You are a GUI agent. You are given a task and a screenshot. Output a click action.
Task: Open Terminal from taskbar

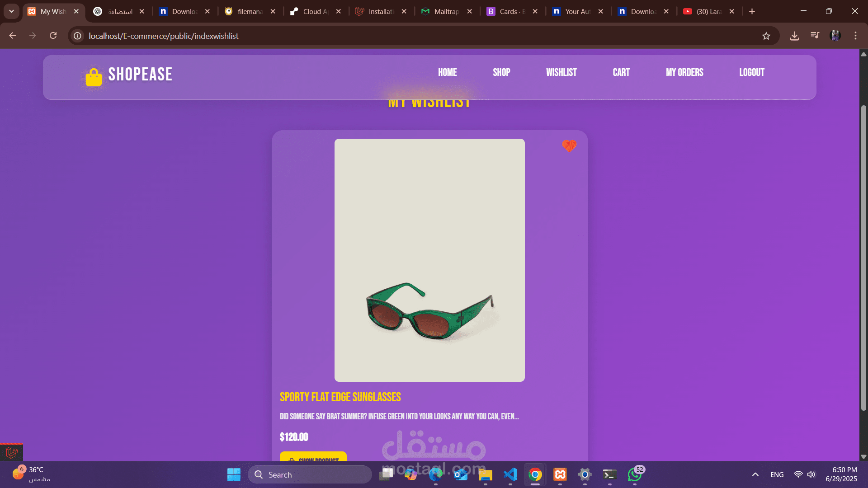click(610, 474)
